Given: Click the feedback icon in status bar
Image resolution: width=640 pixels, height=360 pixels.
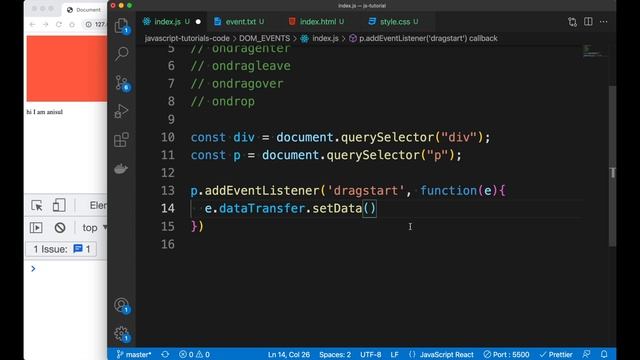Looking at the screenshot, I should pyautogui.click(x=587, y=354).
